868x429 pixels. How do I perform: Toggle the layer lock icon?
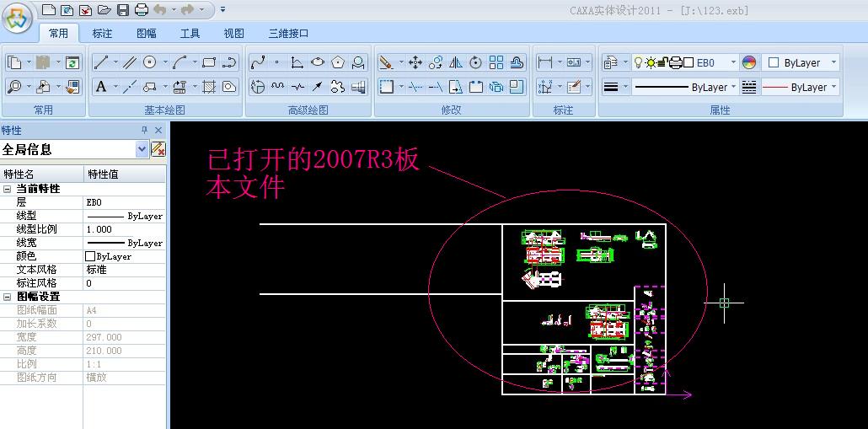[662, 62]
